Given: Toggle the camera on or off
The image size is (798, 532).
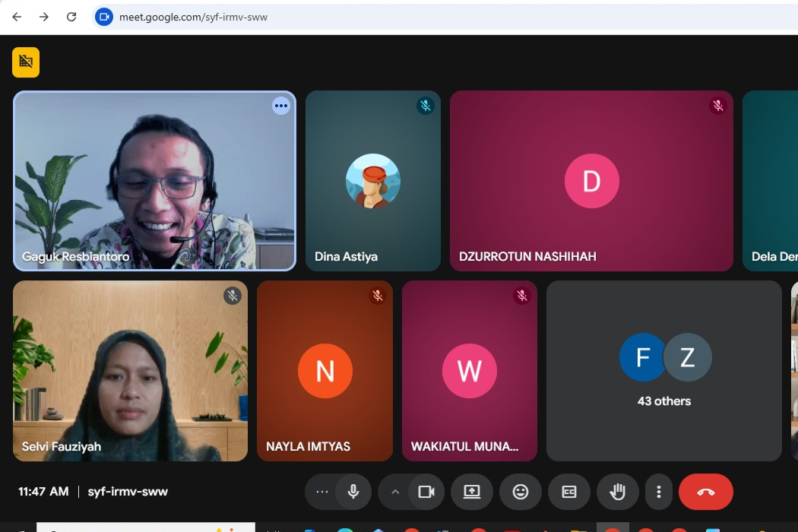Looking at the screenshot, I should pyautogui.click(x=426, y=492).
